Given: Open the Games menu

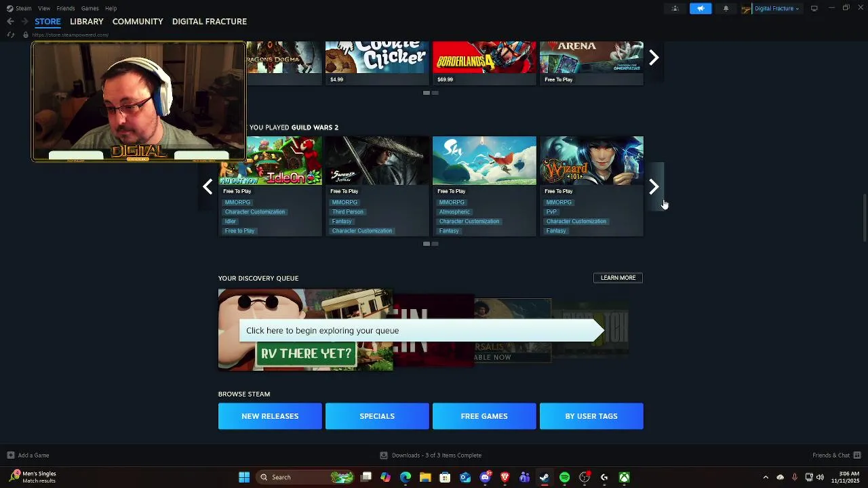Looking at the screenshot, I should click(x=90, y=8).
